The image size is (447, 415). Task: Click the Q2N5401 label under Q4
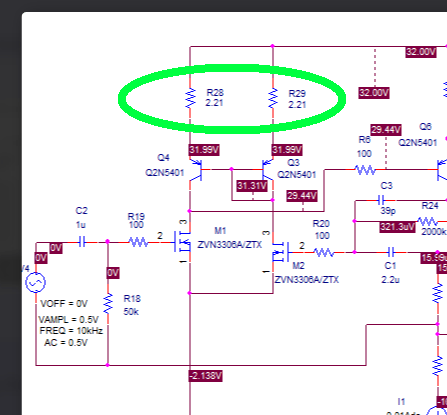click(x=165, y=173)
